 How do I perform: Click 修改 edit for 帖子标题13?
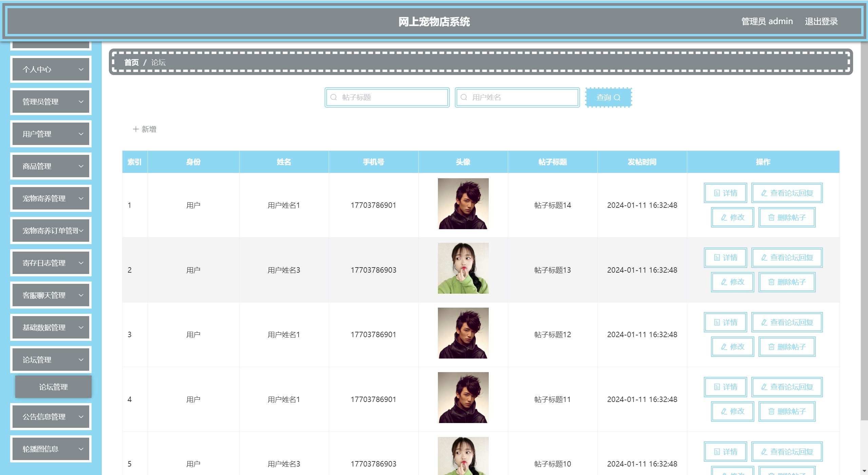click(x=732, y=282)
